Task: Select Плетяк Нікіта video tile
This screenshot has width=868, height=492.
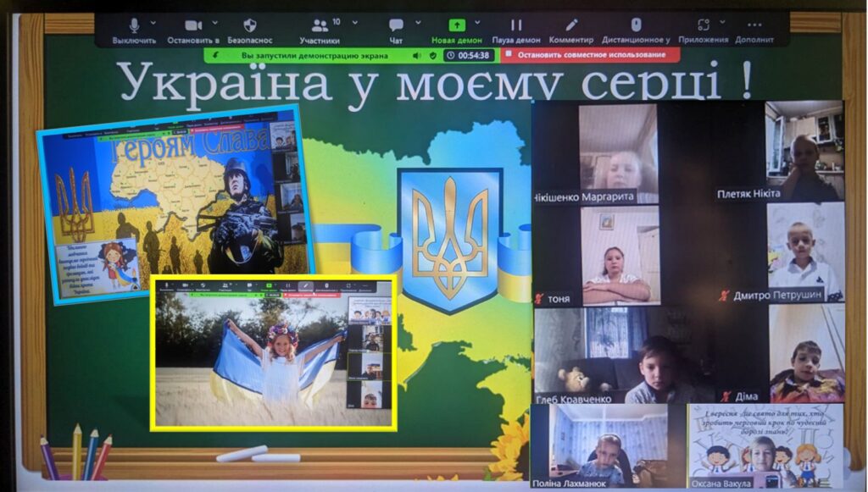Action: click(x=778, y=152)
